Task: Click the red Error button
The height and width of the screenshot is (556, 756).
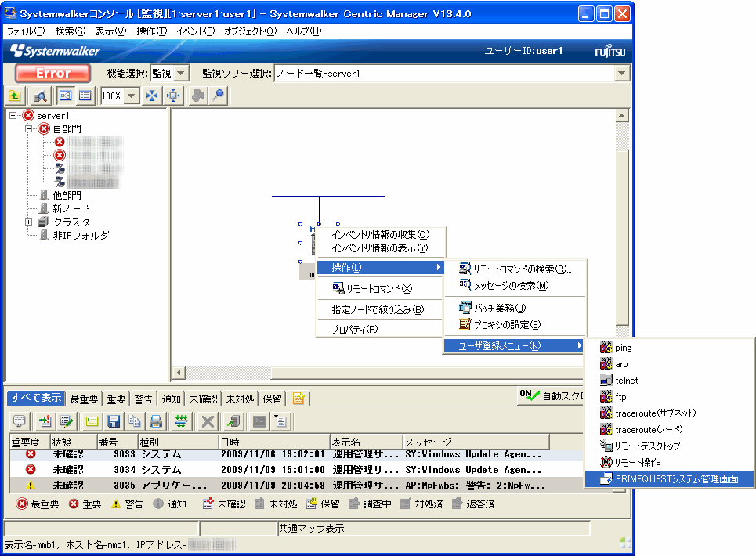Action: (53, 74)
